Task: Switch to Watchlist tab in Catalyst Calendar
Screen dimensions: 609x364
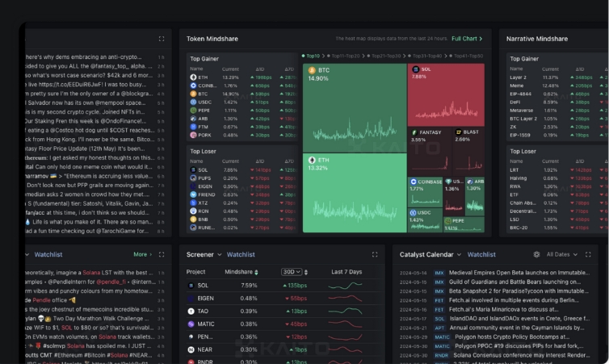Action: point(481,254)
